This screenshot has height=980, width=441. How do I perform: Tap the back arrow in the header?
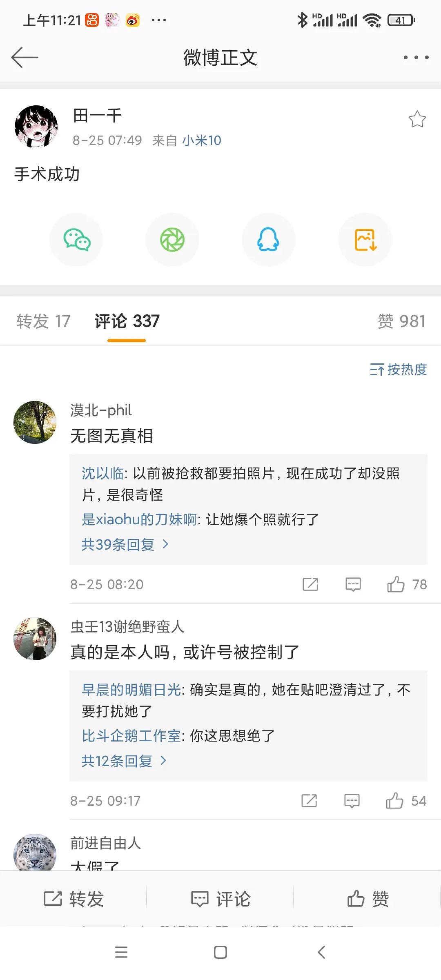click(x=24, y=57)
